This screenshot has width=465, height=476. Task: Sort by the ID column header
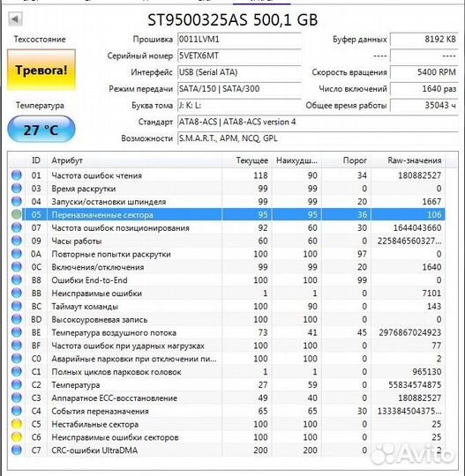[x=36, y=160]
